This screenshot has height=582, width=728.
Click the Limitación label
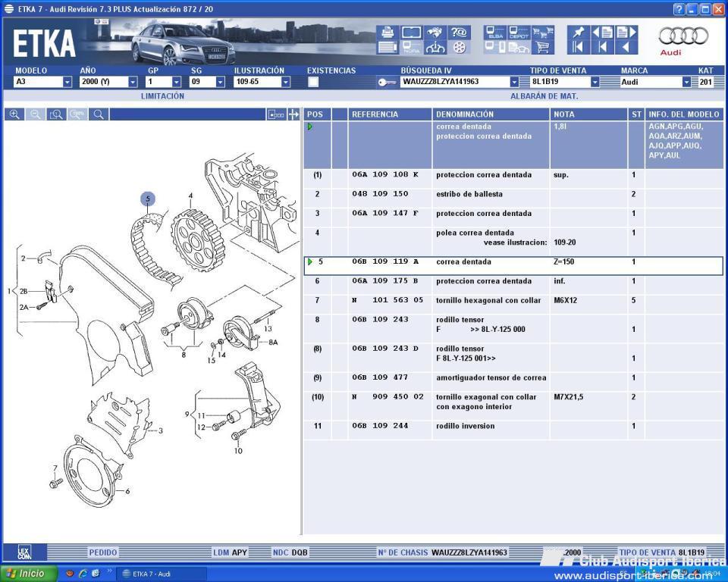162,96
